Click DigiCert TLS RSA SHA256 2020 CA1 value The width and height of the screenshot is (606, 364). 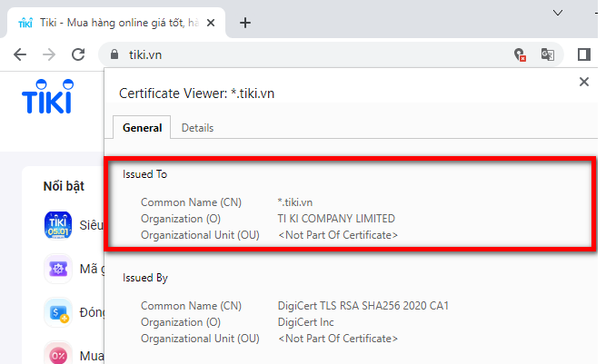click(x=363, y=306)
